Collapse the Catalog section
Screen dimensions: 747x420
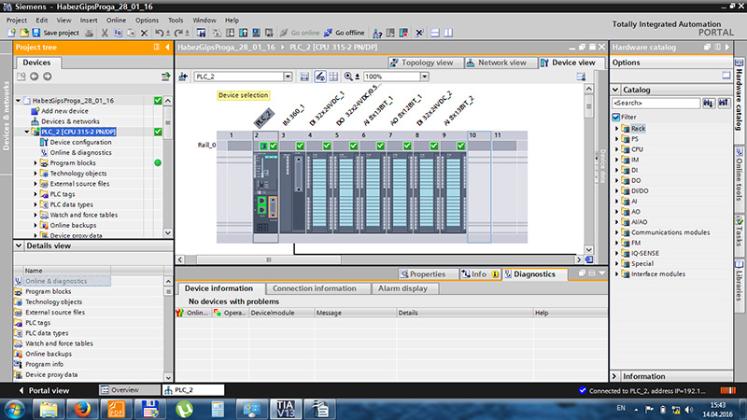(616, 90)
